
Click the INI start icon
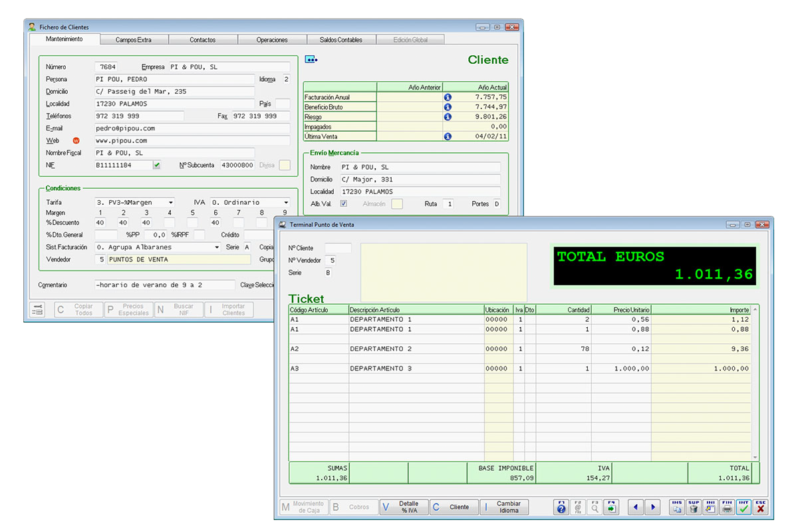710,507
